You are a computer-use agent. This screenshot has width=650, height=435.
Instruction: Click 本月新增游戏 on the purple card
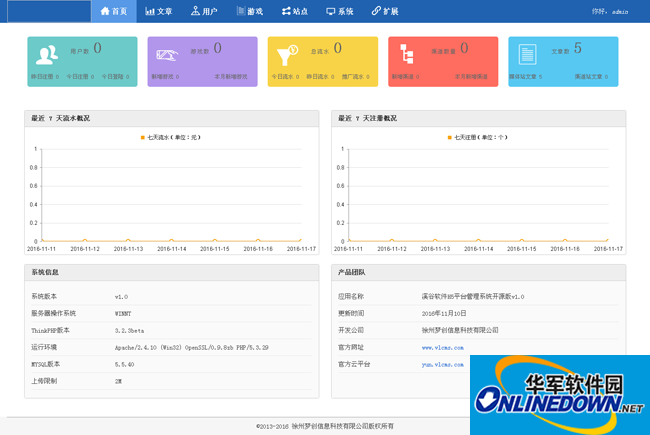(231, 77)
